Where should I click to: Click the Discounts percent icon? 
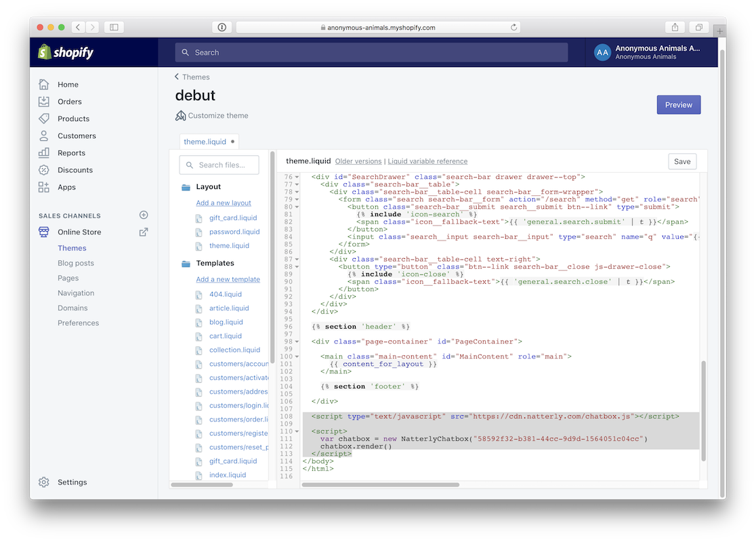[x=44, y=170]
